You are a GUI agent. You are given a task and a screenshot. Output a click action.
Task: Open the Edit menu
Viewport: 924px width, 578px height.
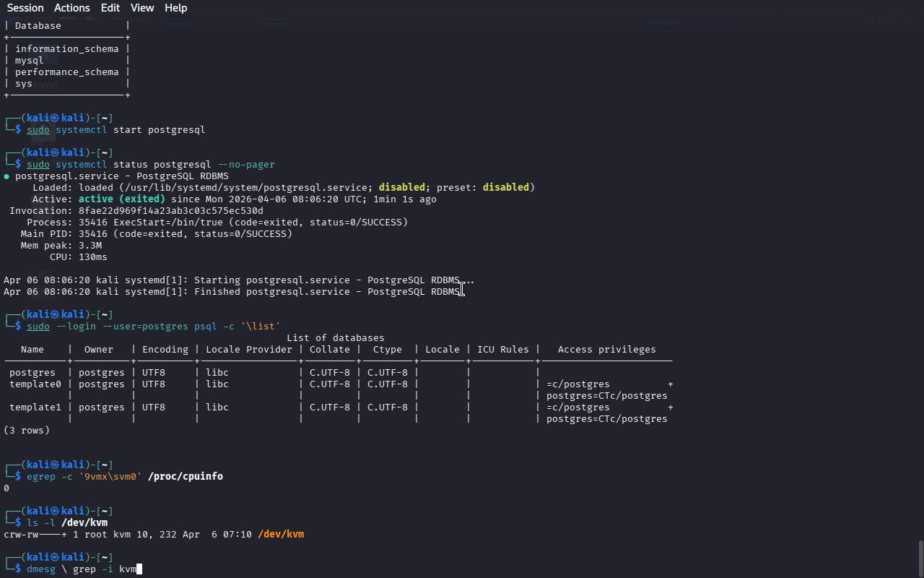pos(110,8)
